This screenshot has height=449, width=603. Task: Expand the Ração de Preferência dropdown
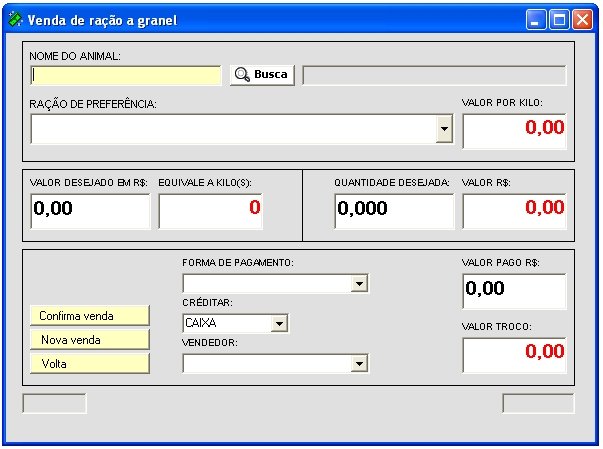pos(444,129)
